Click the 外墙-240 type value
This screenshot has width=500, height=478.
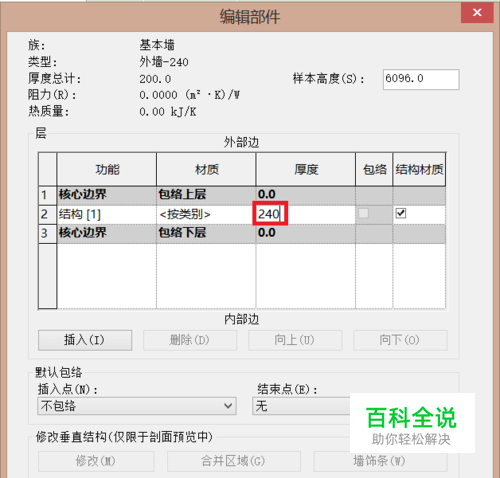[164, 62]
